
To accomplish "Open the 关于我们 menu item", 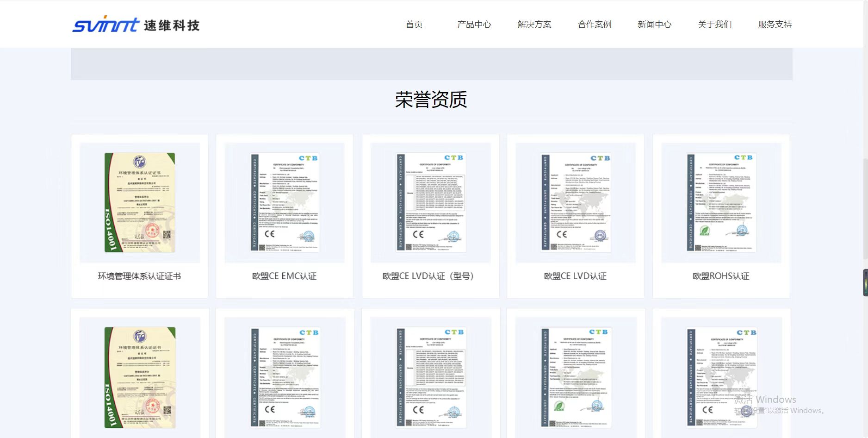I will pyautogui.click(x=715, y=25).
